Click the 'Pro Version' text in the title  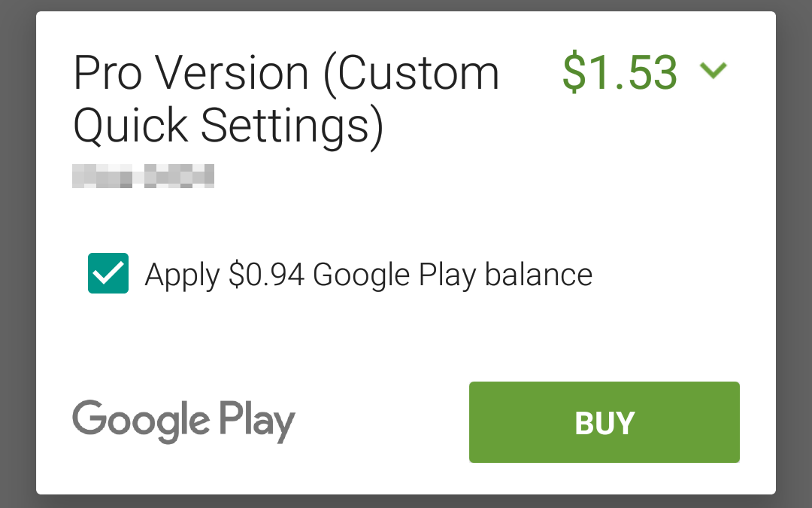pos(191,73)
